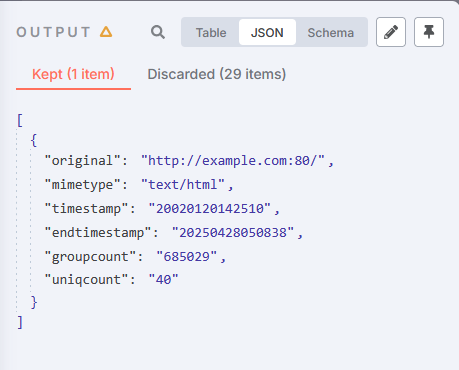Select the text/html value
Image resolution: width=459 pixels, height=370 pixels.
click(183, 185)
